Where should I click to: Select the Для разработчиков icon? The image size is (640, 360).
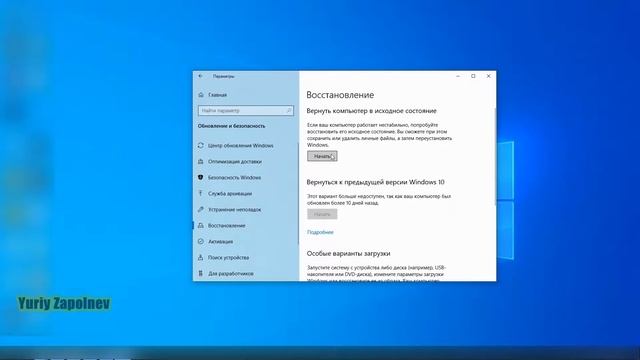(x=200, y=273)
